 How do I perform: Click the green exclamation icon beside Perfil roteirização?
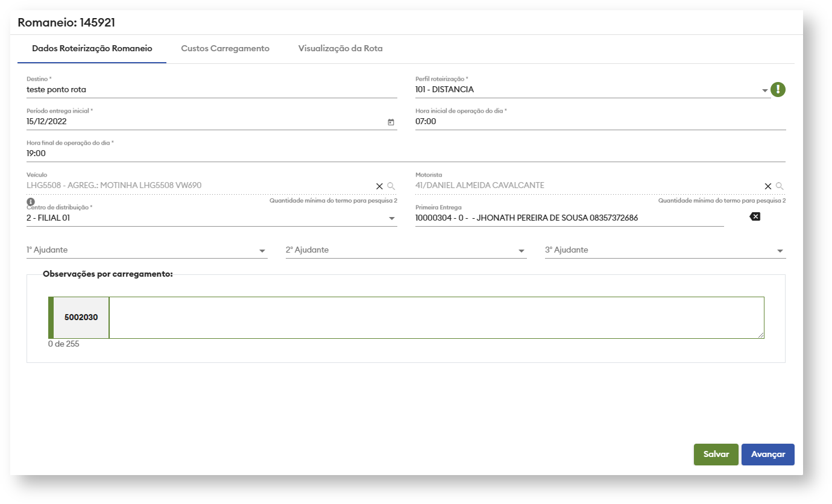778,90
